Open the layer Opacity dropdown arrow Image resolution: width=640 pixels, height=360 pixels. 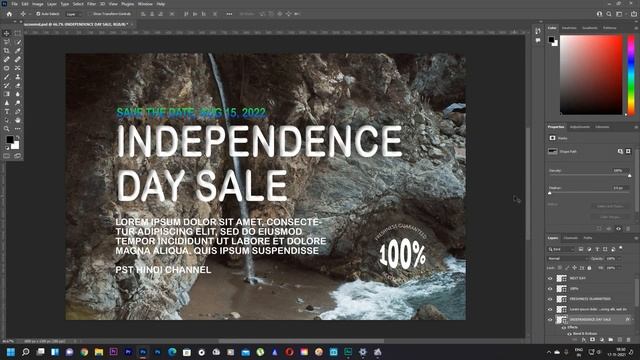(620, 259)
